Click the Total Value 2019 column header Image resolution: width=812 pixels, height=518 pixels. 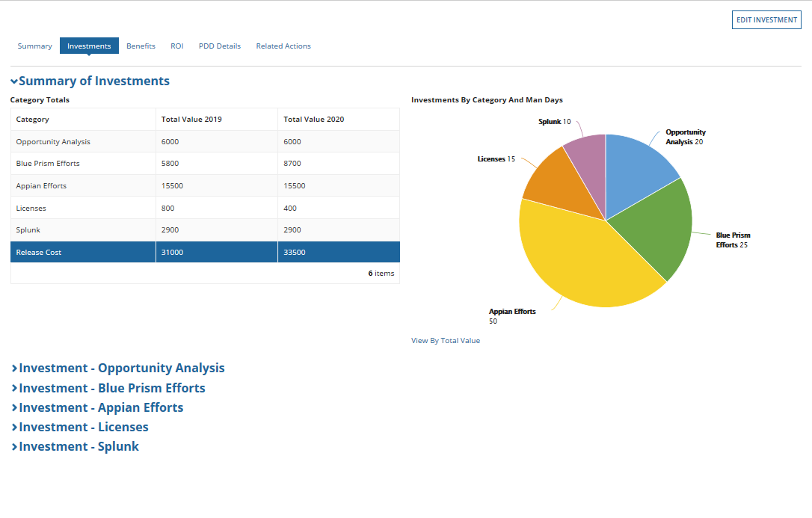(x=217, y=119)
